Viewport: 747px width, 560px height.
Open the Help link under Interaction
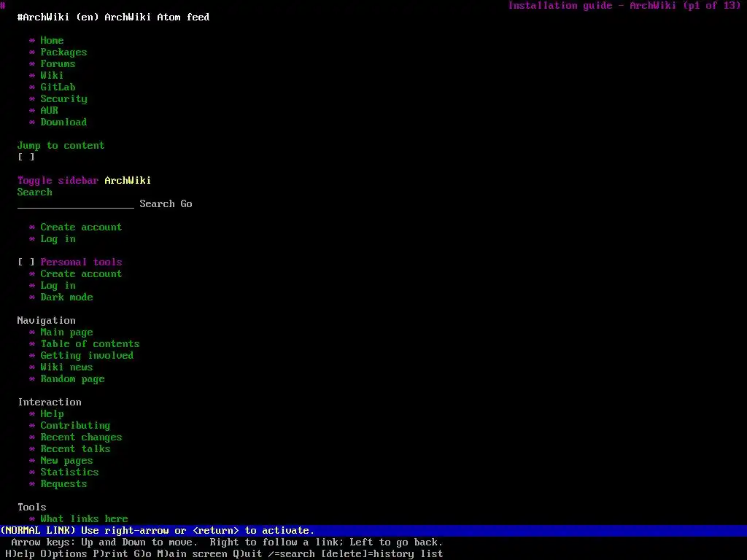[52, 414]
